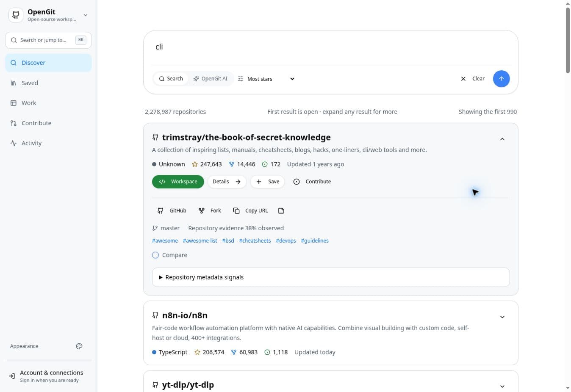The height and width of the screenshot is (392, 571).
Task: Save the trimstray repository
Action: point(268,182)
